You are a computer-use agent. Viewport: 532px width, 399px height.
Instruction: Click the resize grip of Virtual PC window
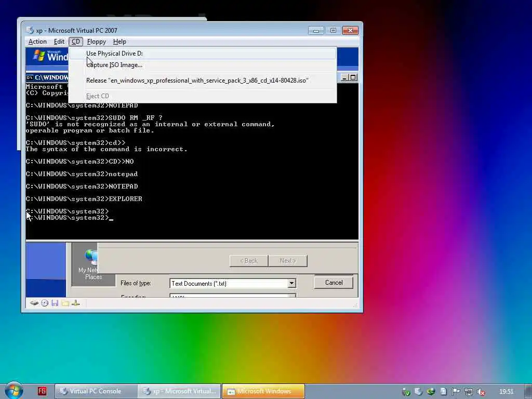tap(355, 305)
